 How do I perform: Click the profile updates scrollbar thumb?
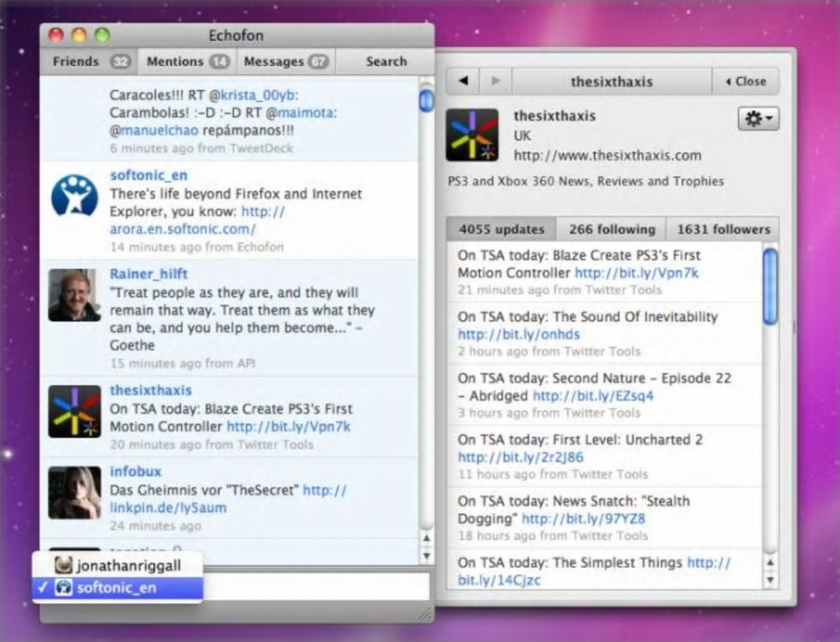(770, 287)
